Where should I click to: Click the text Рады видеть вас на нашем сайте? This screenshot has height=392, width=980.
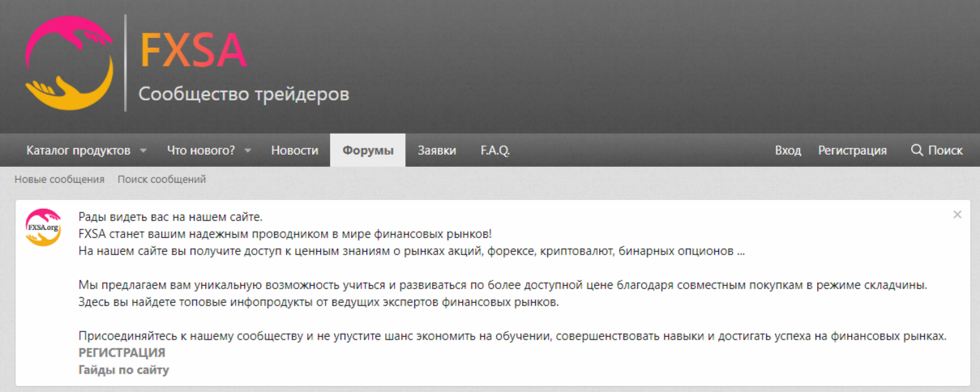[171, 216]
